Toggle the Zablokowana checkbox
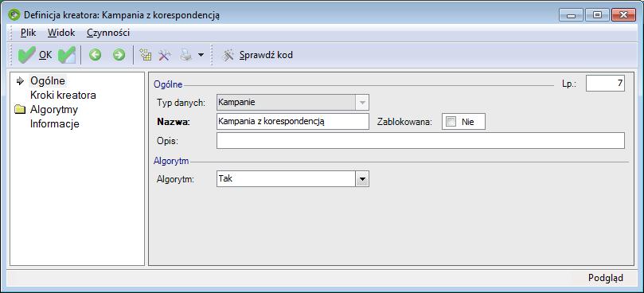 point(451,122)
